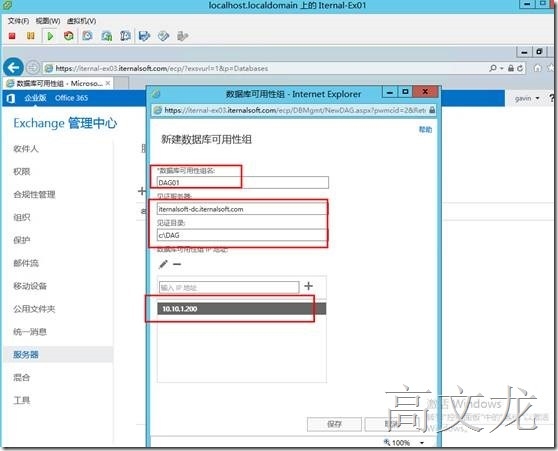Open the blank new tab button
The height and width of the screenshot is (451, 558).
coord(121,83)
